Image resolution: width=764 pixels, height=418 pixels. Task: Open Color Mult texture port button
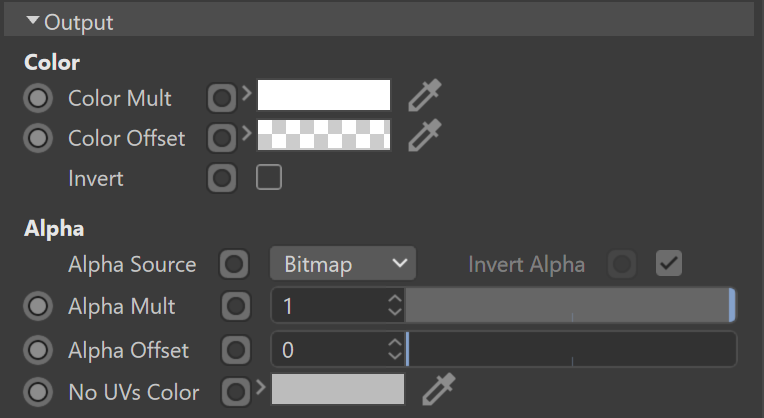click(x=222, y=98)
